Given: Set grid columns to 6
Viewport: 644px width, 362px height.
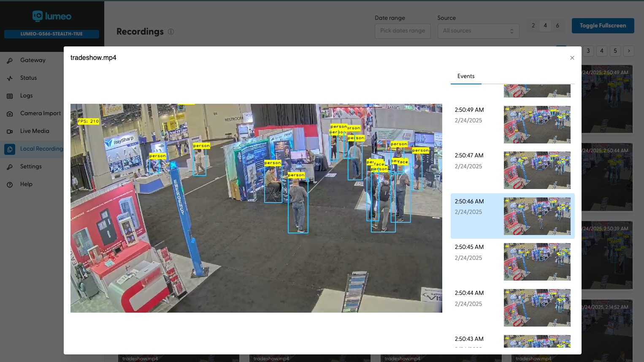Looking at the screenshot, I should pyautogui.click(x=557, y=26).
